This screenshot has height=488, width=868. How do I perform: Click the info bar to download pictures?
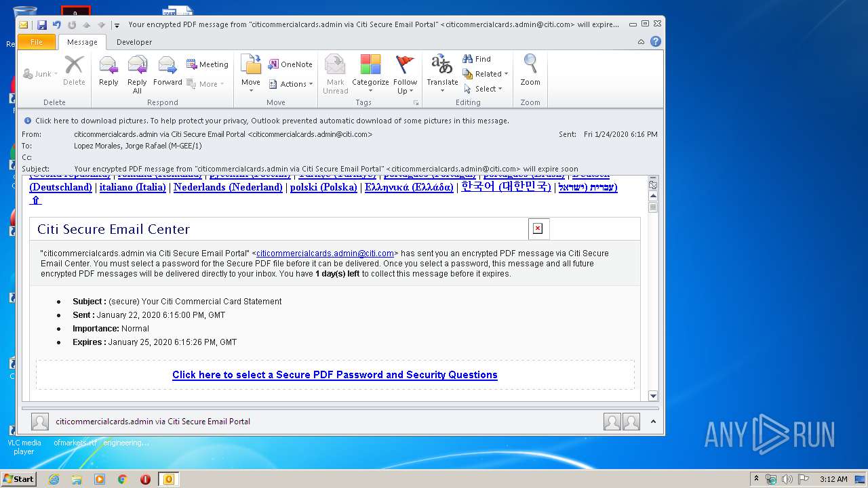click(x=272, y=121)
